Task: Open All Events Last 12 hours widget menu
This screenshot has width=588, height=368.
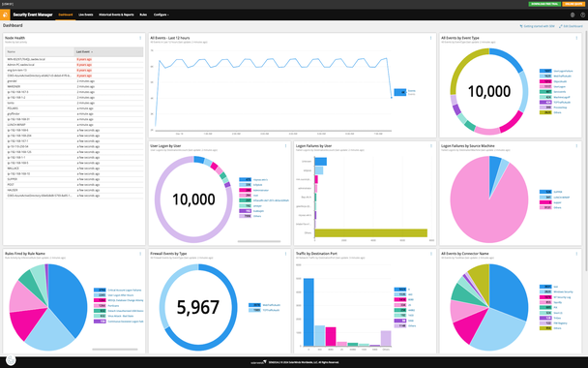Action: pos(430,38)
